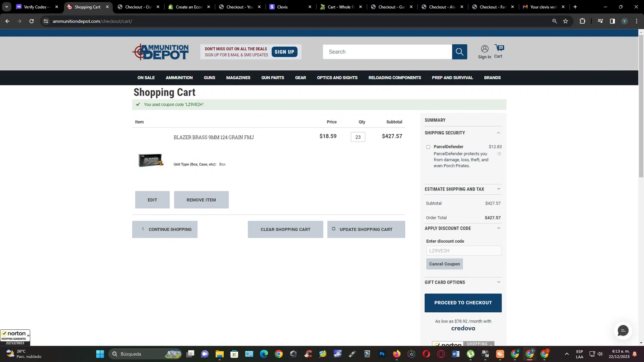Launch Photoshop from the taskbar

point(382,354)
